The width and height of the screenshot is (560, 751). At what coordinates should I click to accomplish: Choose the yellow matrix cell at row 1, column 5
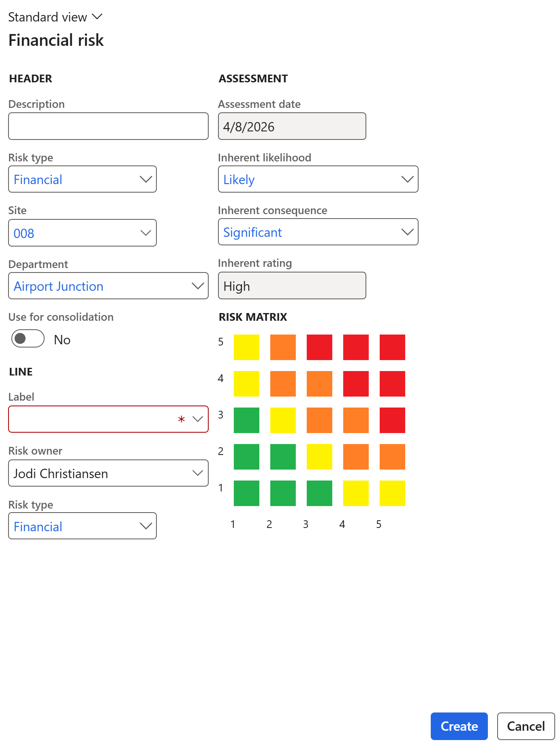[392, 493]
